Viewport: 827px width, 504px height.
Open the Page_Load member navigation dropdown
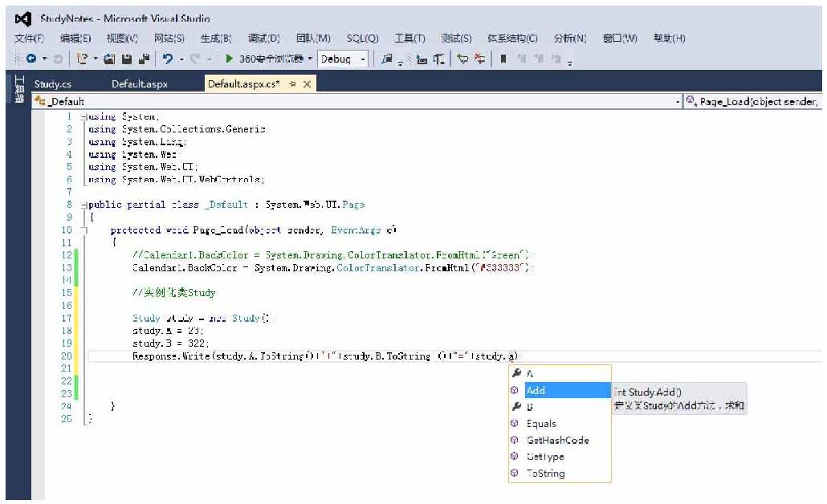point(753,101)
